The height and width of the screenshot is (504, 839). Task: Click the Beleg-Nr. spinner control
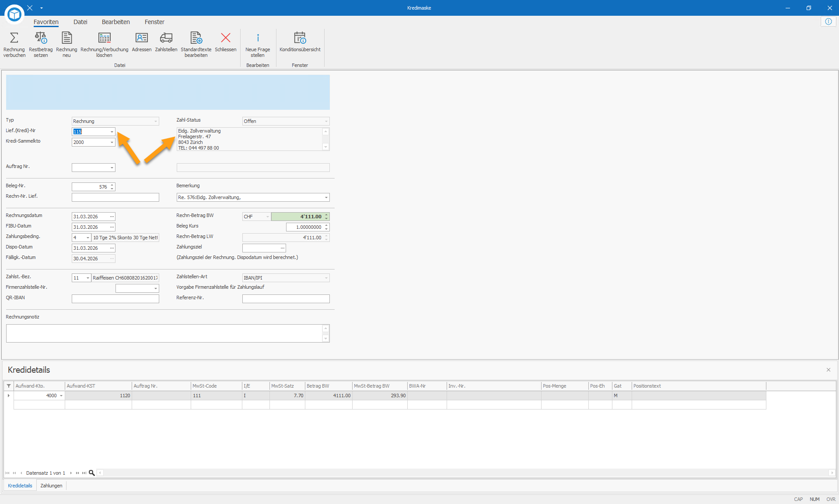tap(112, 187)
